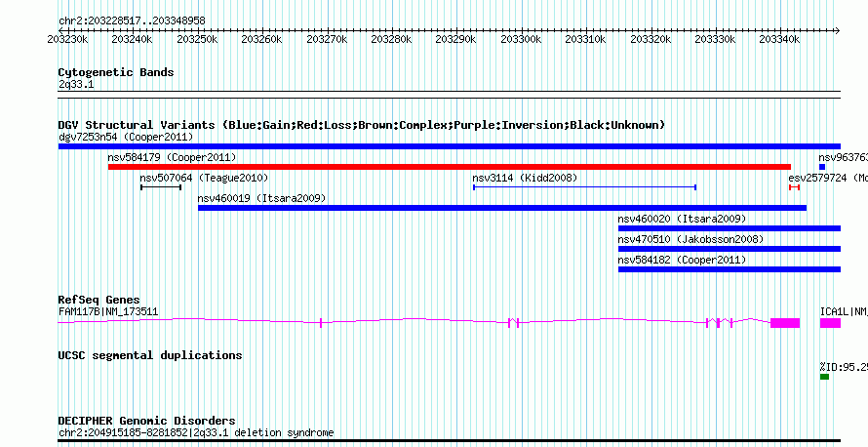868x447 pixels.
Task: Click the chr2:204915185 deletion syndrome label
Action: (x=196, y=432)
